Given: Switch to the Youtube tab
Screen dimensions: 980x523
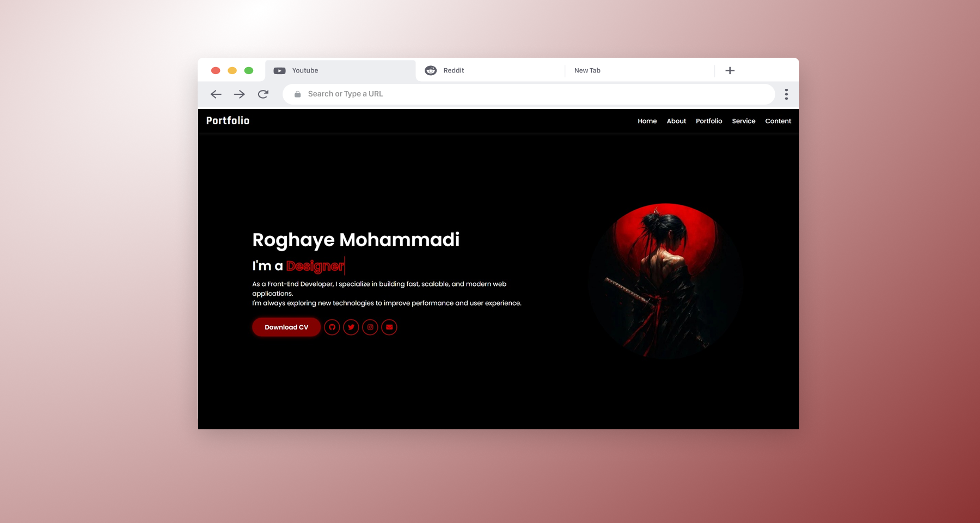Looking at the screenshot, I should tap(305, 70).
